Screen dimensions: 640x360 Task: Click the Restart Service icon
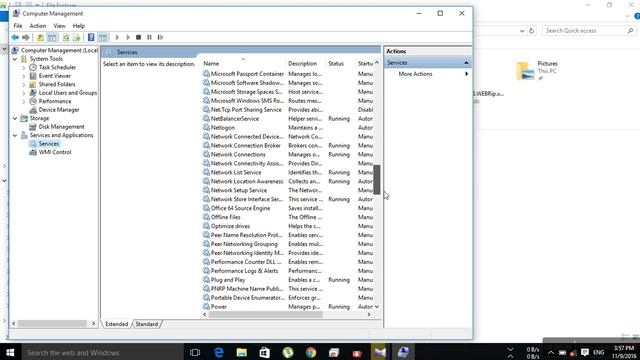(x=160, y=38)
